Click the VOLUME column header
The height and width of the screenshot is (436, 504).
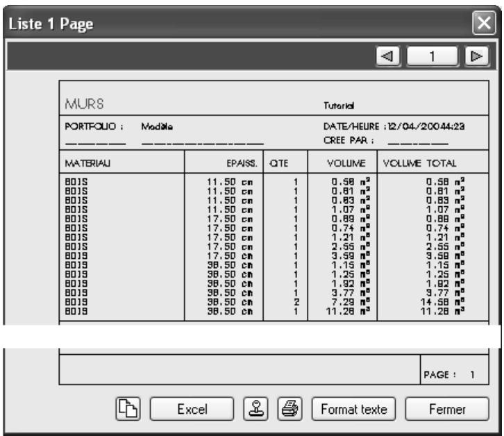click(346, 163)
